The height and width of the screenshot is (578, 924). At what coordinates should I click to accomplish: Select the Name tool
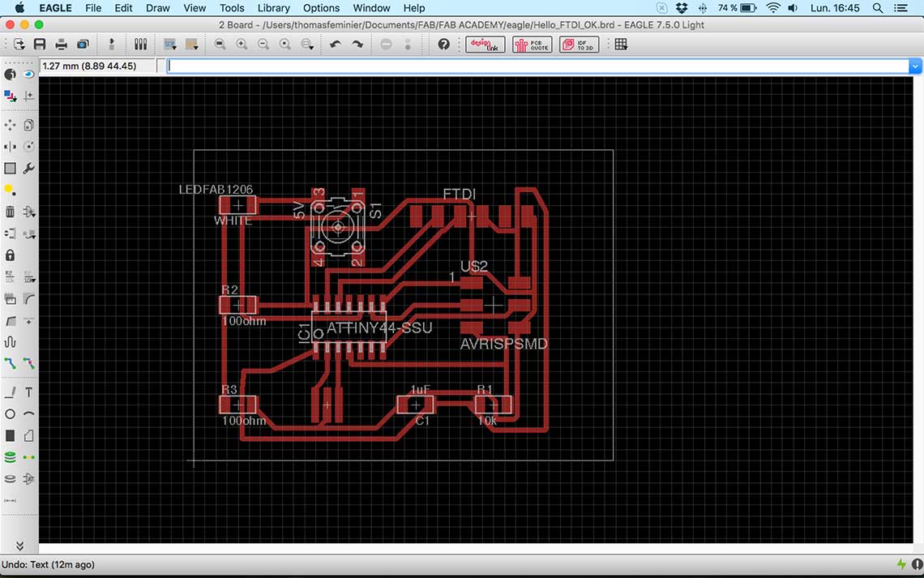tap(10, 277)
